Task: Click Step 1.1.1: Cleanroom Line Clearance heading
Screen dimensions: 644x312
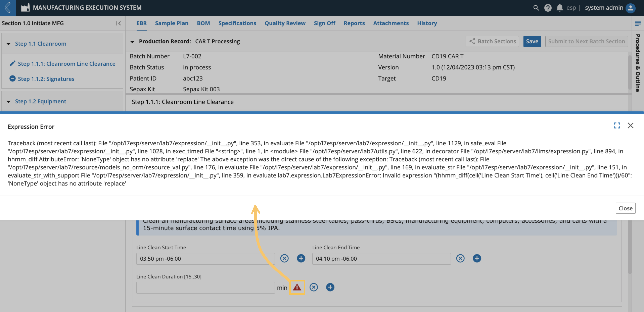Action: click(182, 102)
